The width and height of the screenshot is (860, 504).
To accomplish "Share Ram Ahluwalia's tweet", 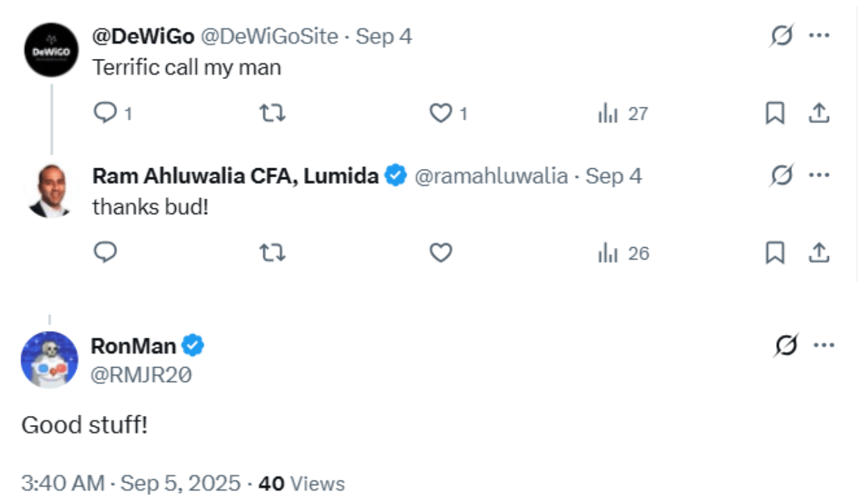I will pos(818,253).
